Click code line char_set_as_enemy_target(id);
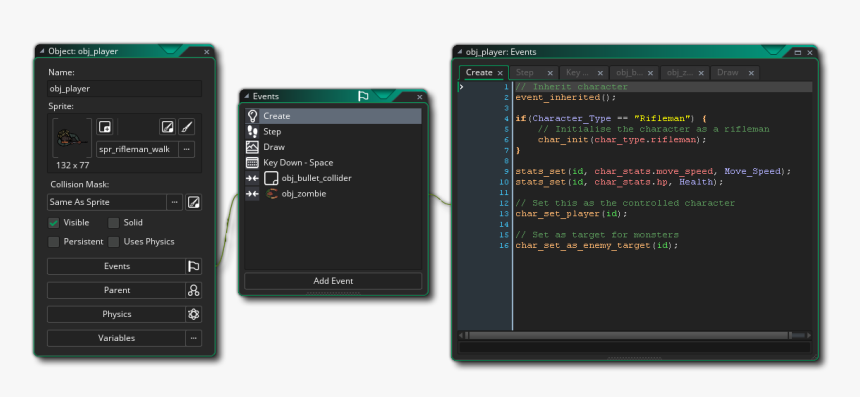The height and width of the screenshot is (397, 860). [x=597, y=245]
